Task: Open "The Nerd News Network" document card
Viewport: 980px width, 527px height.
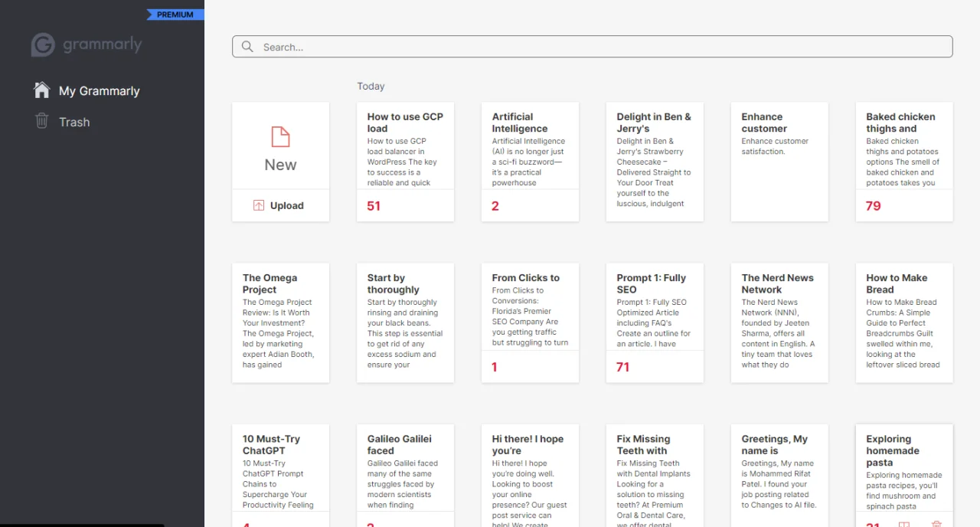Action: [780, 323]
